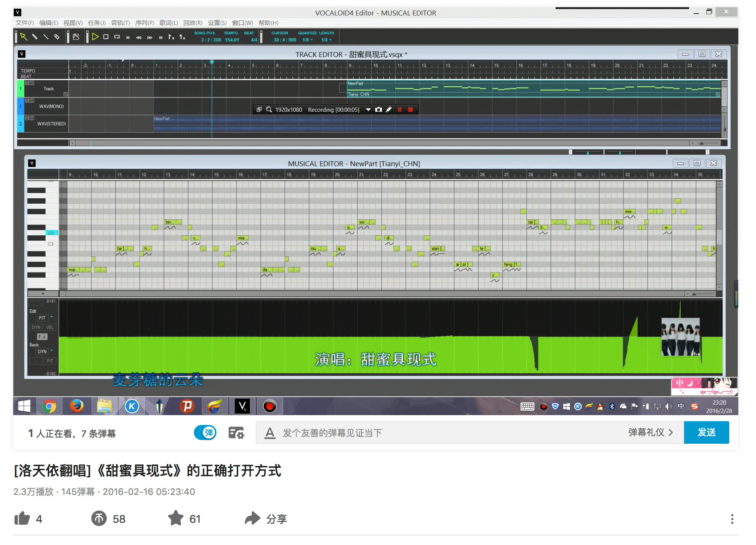This screenshot has height=545, width=756.
Task: Select the PIT back parameter button
Action: (x=50, y=361)
